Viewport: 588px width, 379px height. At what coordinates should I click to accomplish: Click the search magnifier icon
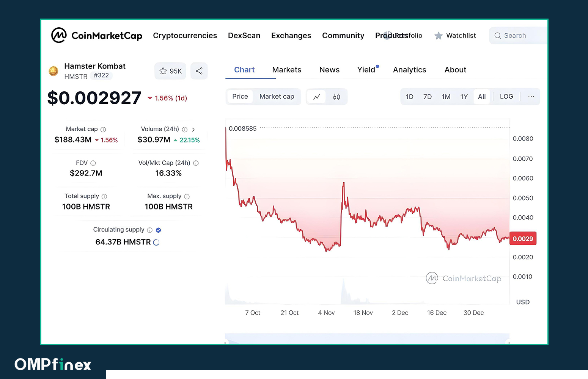(498, 36)
